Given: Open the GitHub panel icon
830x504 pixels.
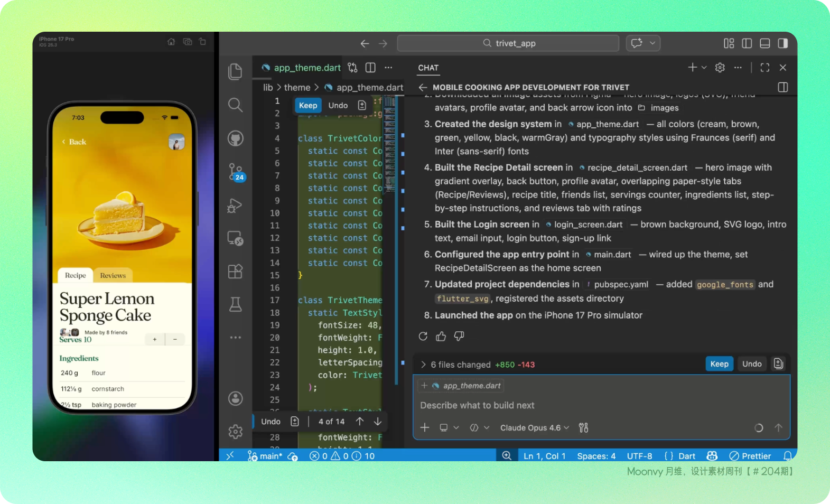Looking at the screenshot, I should [235, 138].
